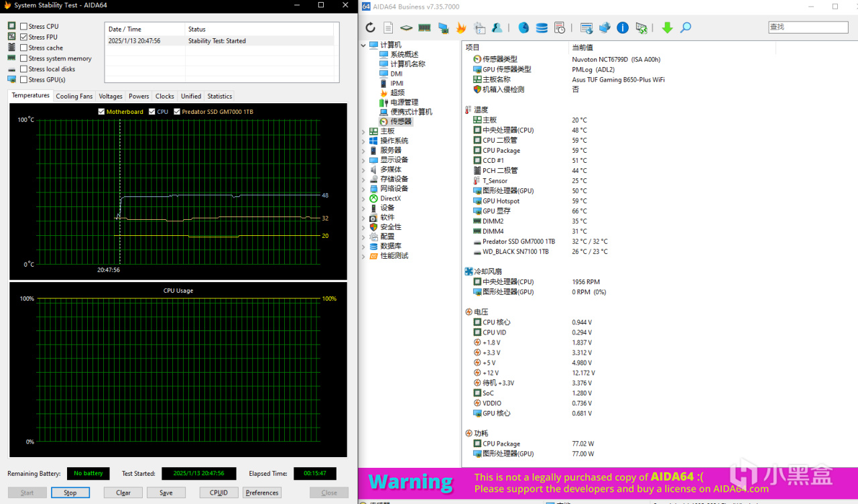Switch to the Statistics tab
The height and width of the screenshot is (504, 858).
(220, 97)
